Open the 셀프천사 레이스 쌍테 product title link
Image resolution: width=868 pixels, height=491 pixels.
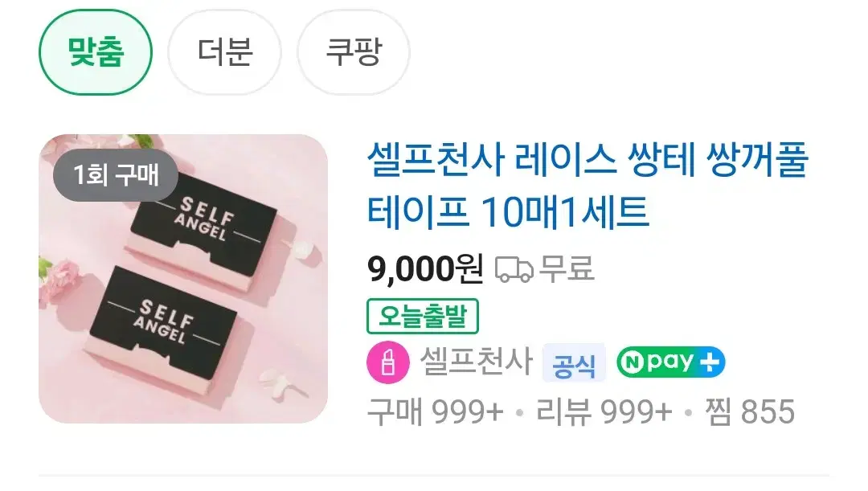pos(588,184)
